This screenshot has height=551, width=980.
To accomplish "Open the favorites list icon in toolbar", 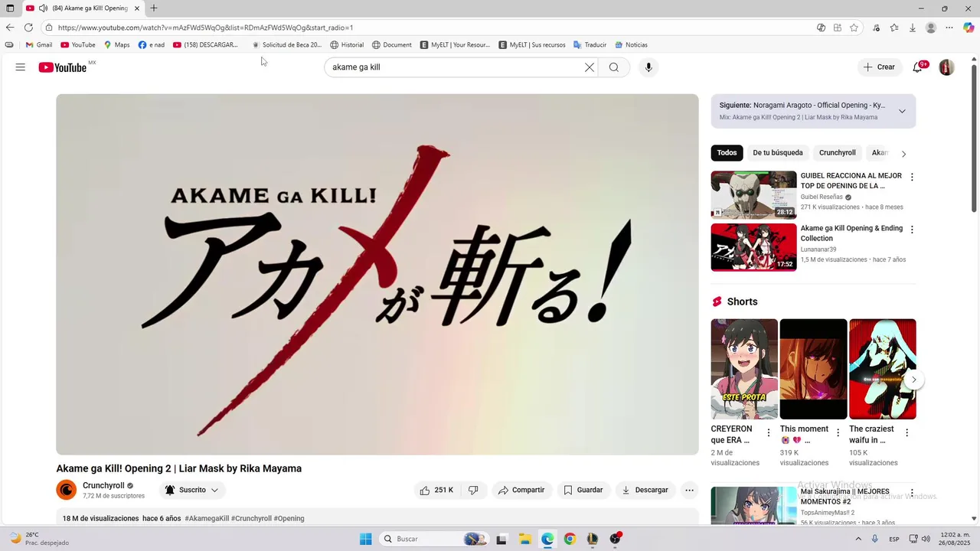I will click(x=893, y=28).
